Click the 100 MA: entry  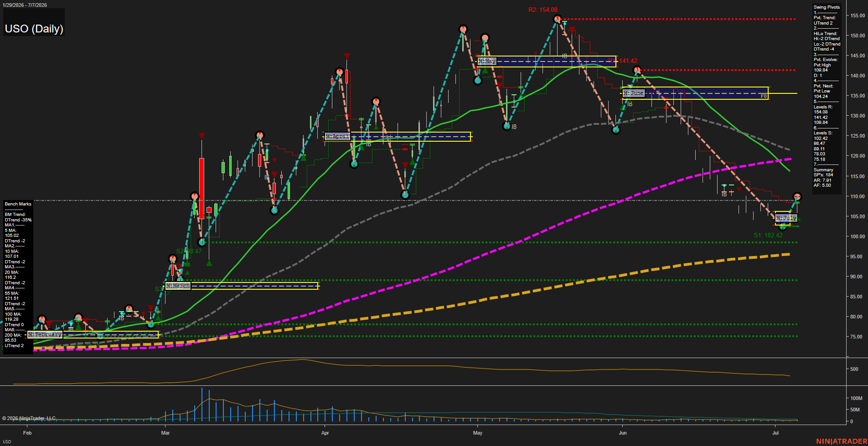point(13,314)
